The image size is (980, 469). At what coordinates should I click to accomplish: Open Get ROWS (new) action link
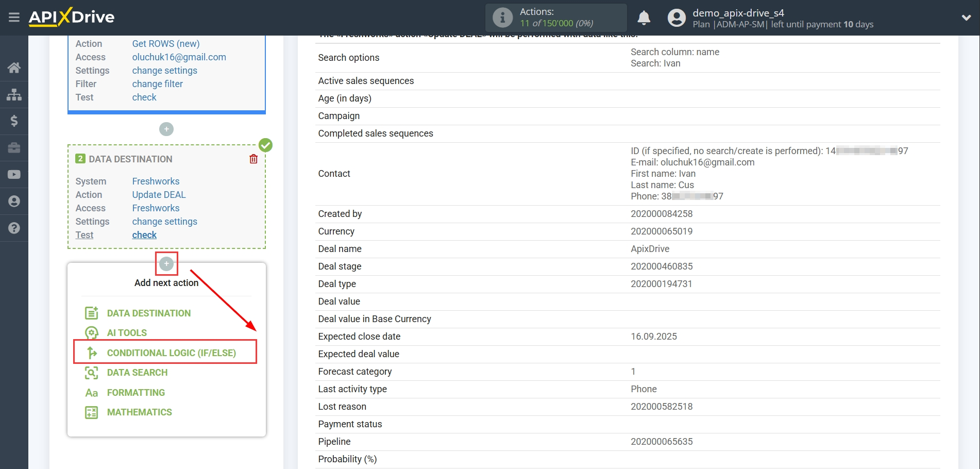point(166,44)
